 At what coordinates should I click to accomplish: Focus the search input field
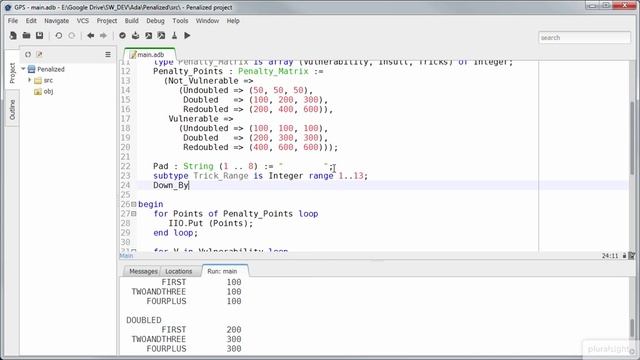click(x=584, y=38)
